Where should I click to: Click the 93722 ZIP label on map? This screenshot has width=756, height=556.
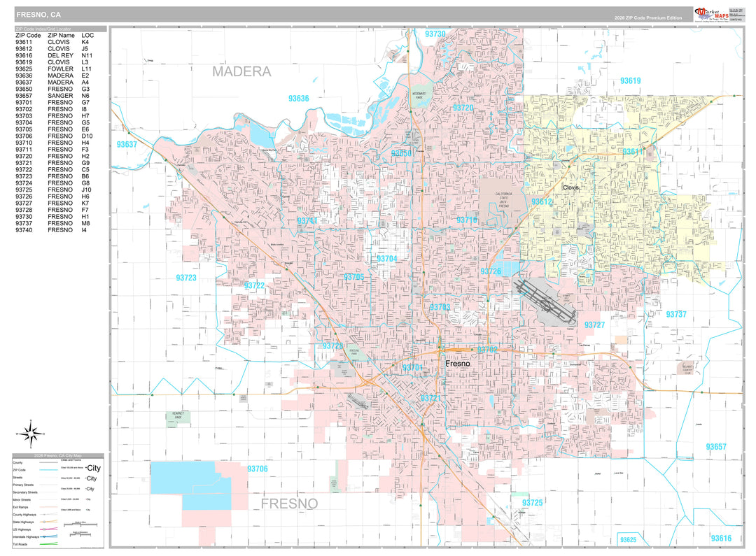tap(254, 286)
